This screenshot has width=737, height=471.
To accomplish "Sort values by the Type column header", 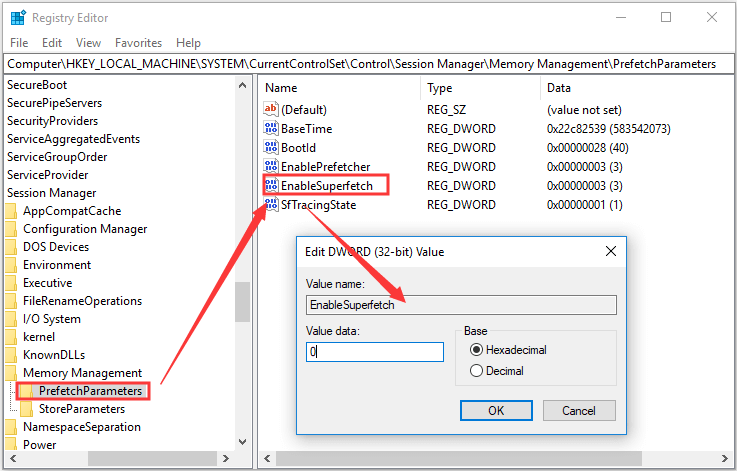I will [440, 88].
